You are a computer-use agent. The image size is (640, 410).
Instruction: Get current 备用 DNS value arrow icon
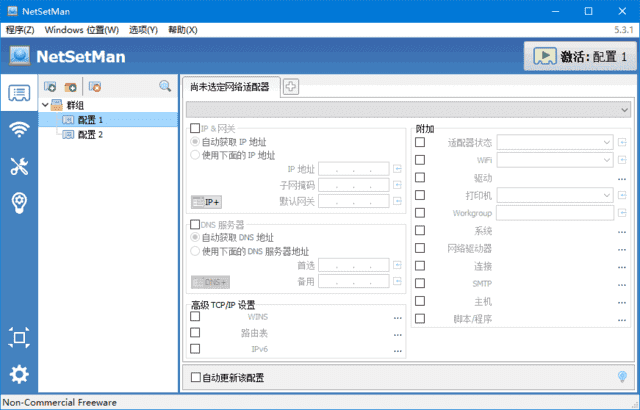tap(397, 281)
